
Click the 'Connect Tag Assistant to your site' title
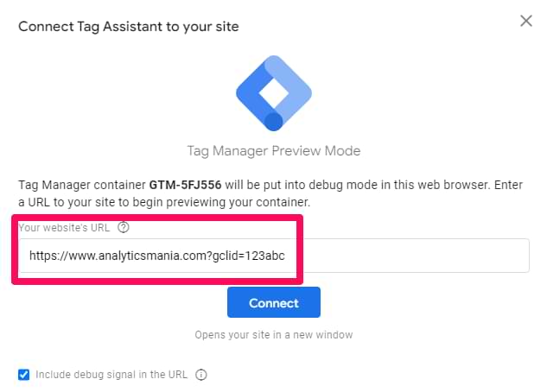(x=129, y=27)
